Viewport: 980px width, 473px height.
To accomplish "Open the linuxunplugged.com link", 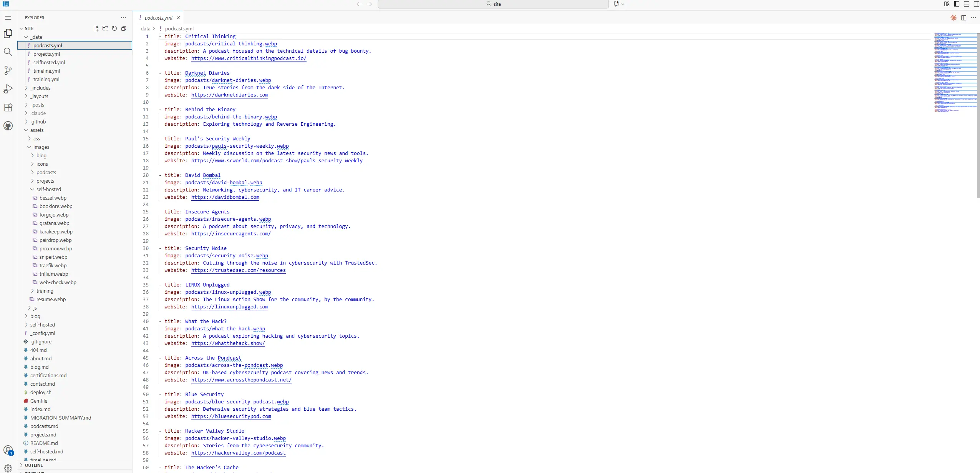I will pos(230,307).
